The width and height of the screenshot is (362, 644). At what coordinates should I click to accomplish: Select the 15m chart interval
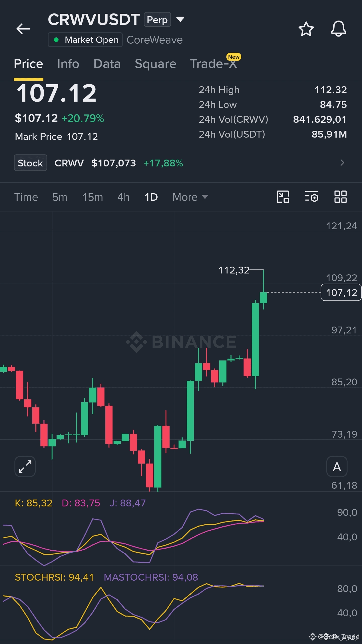pos(92,197)
